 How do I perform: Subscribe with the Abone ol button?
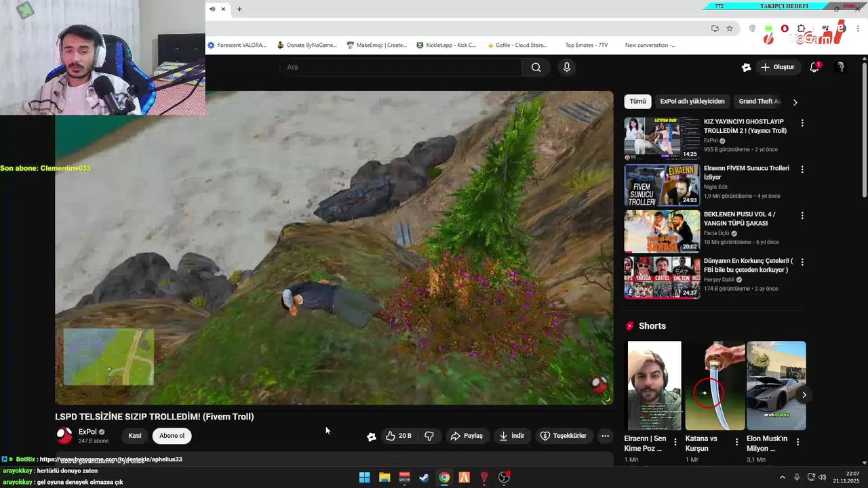pos(172,436)
